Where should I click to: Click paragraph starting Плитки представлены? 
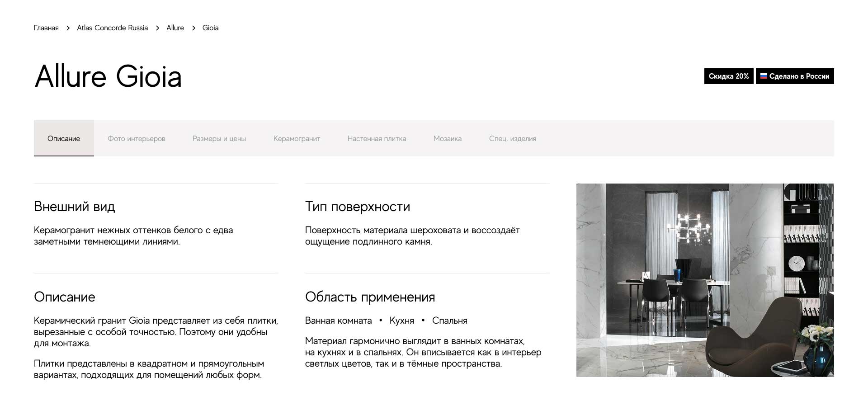click(x=149, y=369)
